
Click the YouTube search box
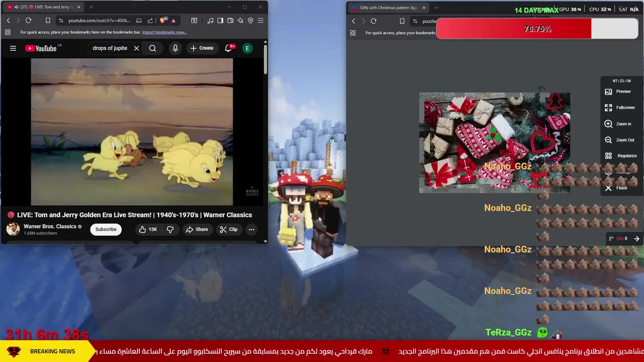point(110,48)
